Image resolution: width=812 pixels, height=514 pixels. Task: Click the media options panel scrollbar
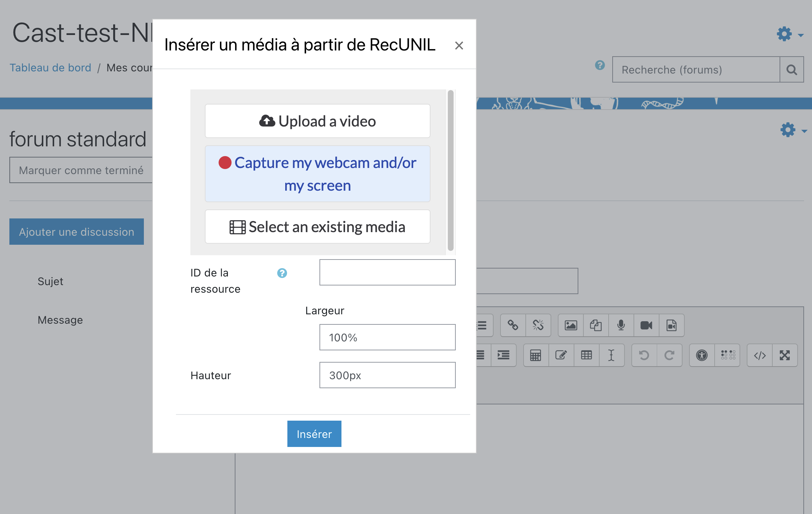tap(450, 170)
